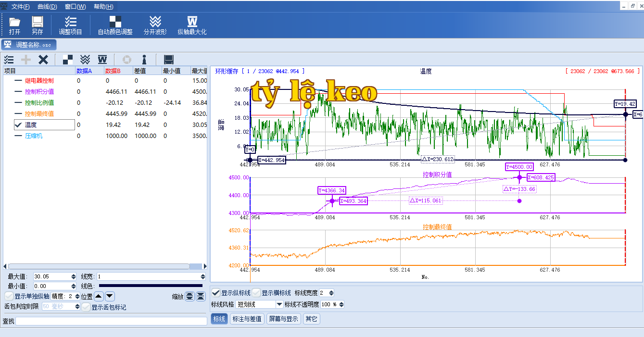644x337 pixels.
Task: Click the 差值 column header
Action: pyautogui.click(x=148, y=71)
